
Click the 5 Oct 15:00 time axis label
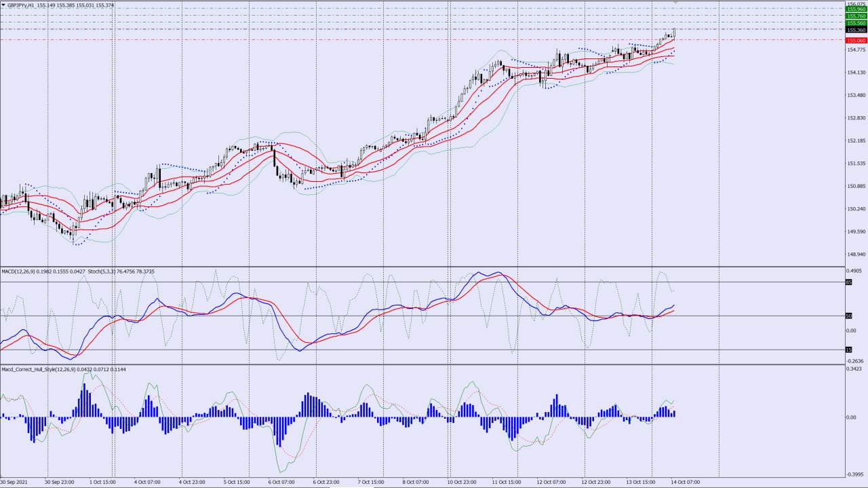coord(237,482)
